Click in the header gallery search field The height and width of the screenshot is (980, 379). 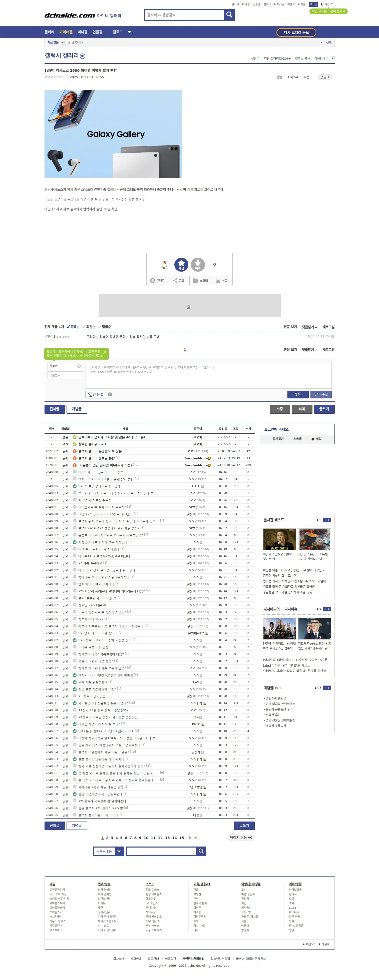184,15
